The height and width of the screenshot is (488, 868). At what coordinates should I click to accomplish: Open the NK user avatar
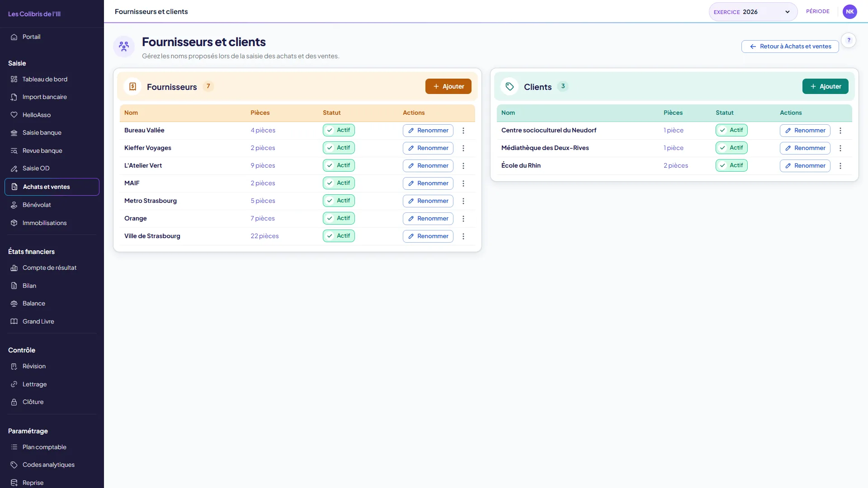click(x=849, y=12)
